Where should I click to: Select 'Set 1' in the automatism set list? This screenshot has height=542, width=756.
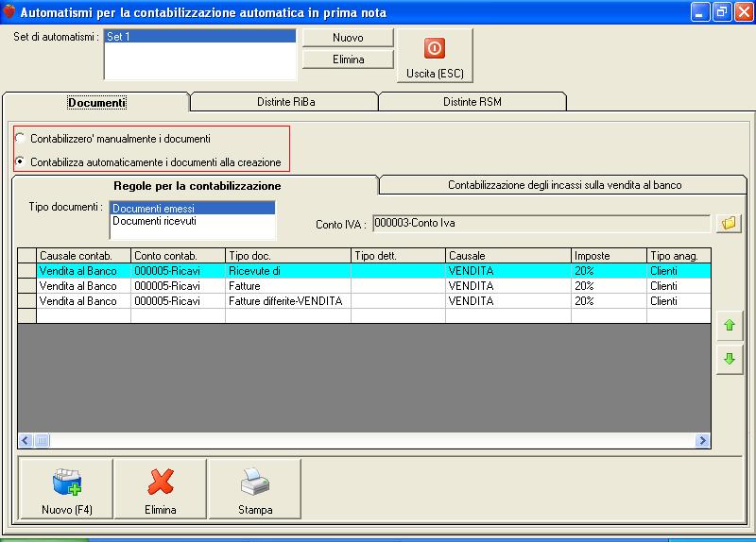199,36
